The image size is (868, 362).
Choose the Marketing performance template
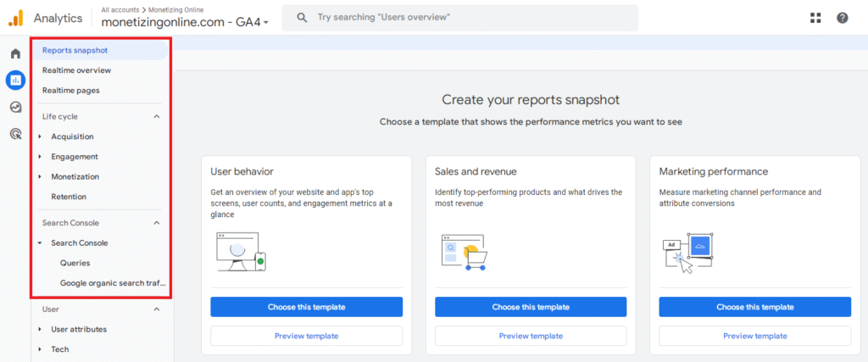(755, 307)
